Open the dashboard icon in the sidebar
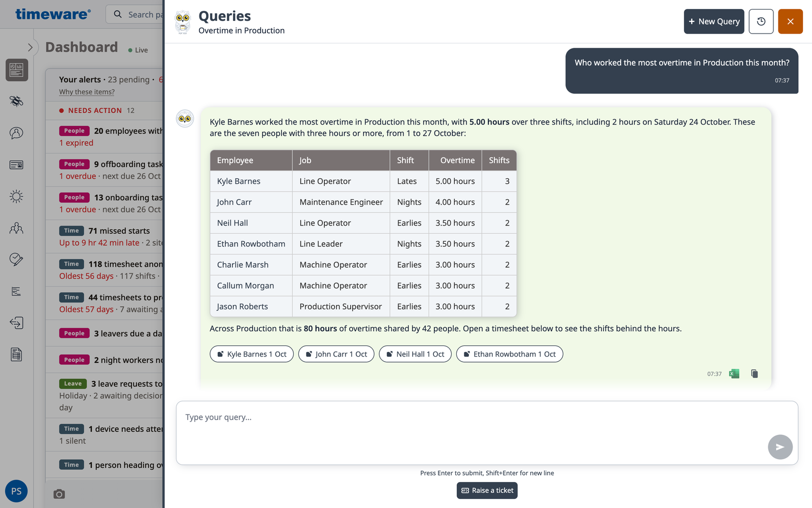Image resolution: width=812 pixels, height=508 pixels. point(17,70)
